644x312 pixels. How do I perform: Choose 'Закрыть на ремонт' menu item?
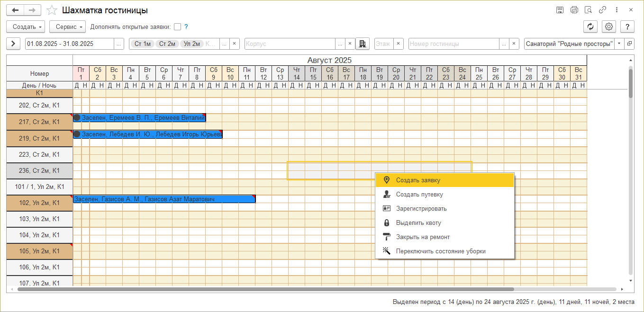click(423, 237)
